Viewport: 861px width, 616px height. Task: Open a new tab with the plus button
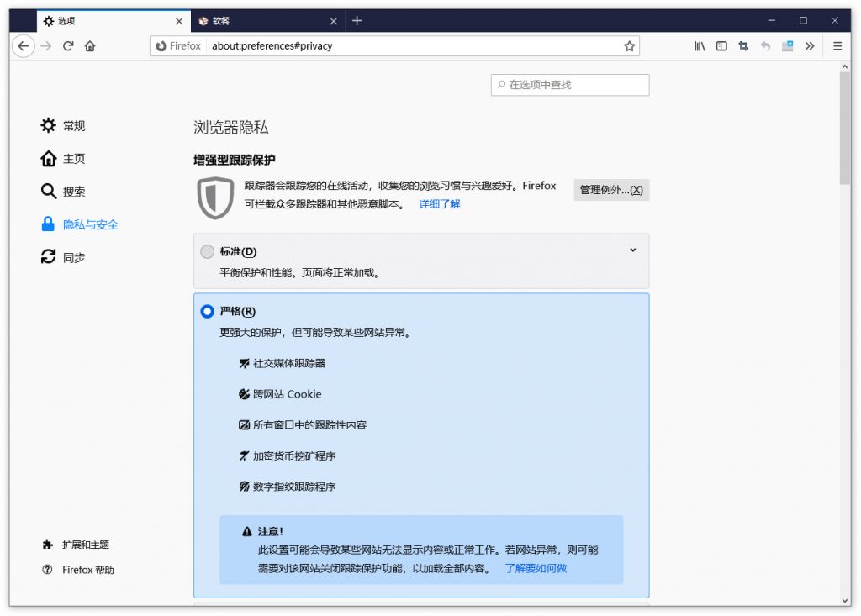[358, 20]
